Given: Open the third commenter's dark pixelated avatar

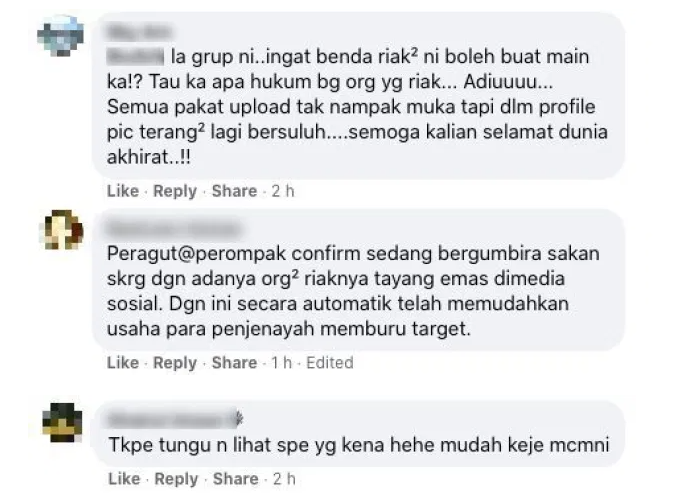Looking at the screenshot, I should 62,423.
